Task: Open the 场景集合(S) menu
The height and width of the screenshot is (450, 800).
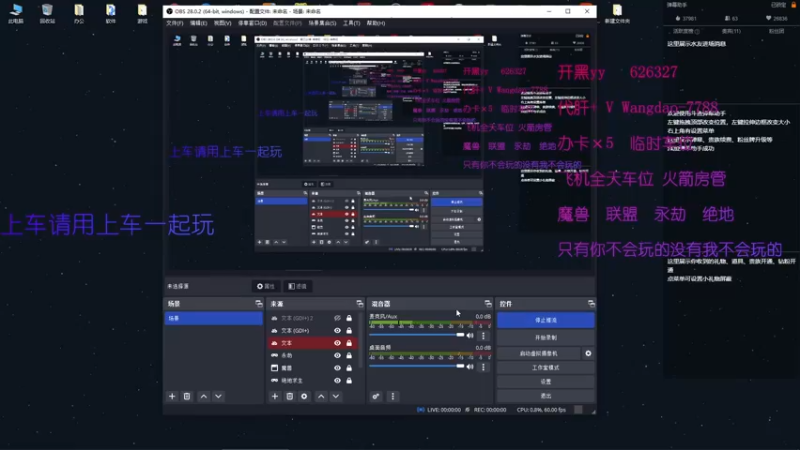Action: pyautogui.click(x=322, y=23)
